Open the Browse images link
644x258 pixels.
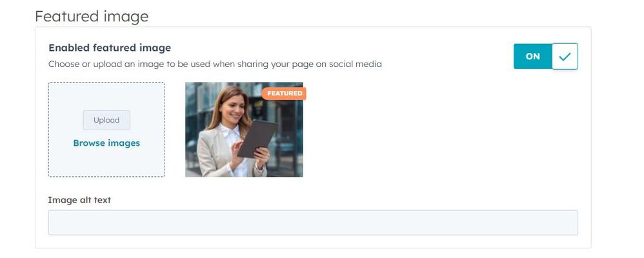click(106, 143)
